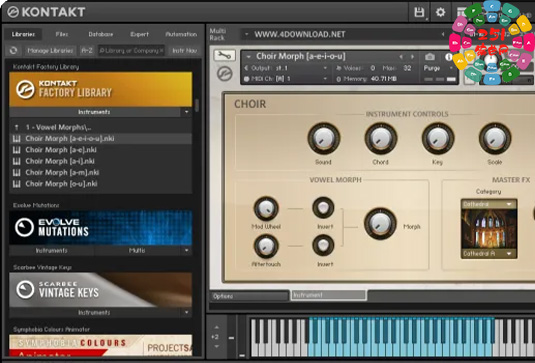Open the Options tab below instrument
Image resolution: width=535 pixels, height=363 pixels.
249,296
